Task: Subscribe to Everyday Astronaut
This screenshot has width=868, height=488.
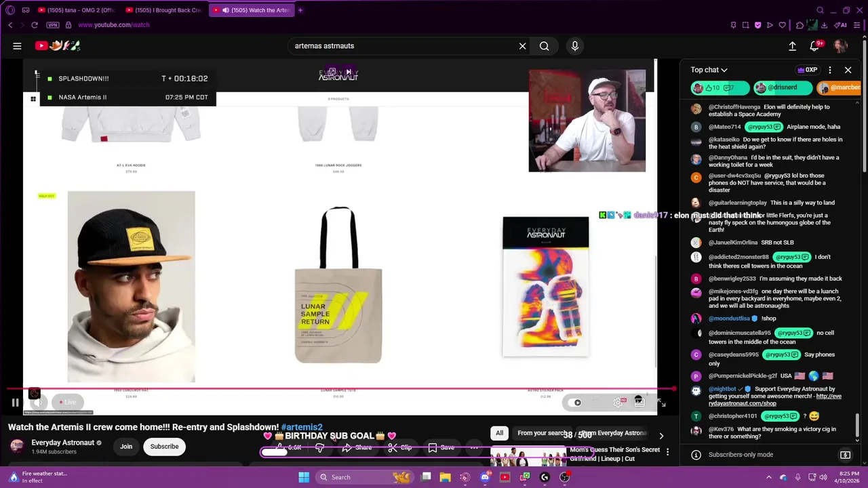Action: point(164,447)
